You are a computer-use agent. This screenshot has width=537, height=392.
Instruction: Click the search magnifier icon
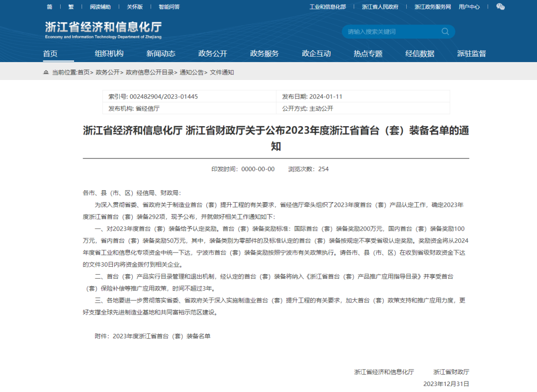coord(445,31)
